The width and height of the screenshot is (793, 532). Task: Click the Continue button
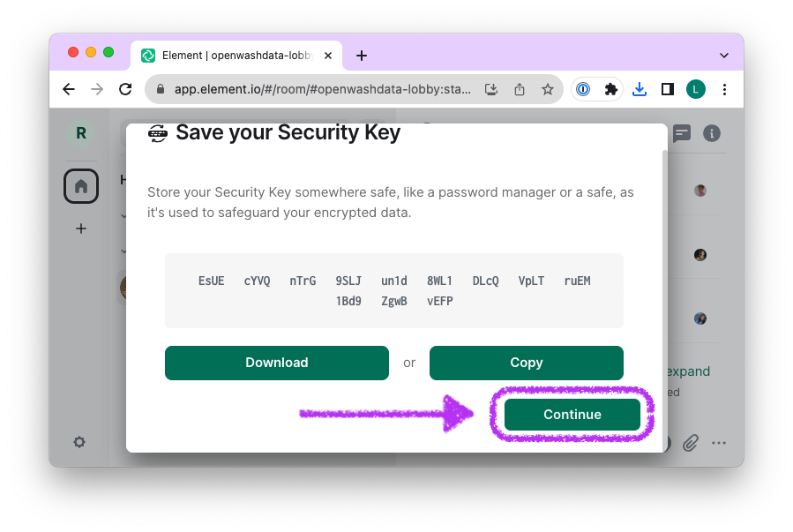572,415
